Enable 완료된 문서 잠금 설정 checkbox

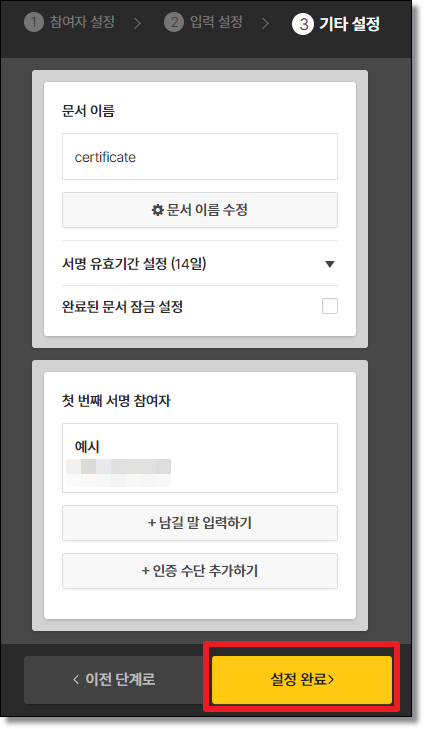tap(330, 306)
